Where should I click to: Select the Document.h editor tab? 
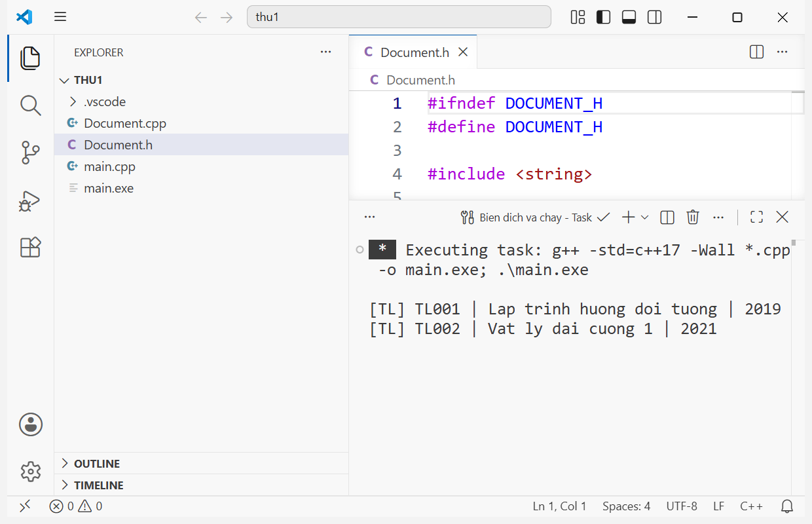pos(413,52)
